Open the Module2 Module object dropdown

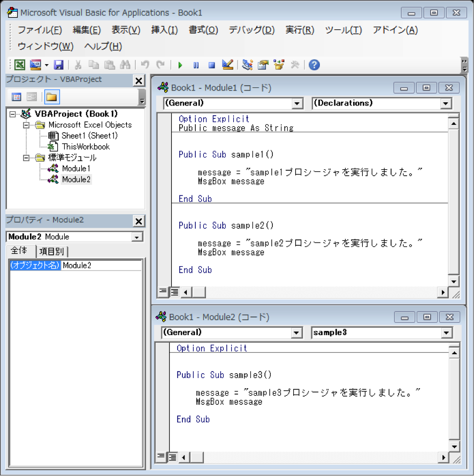click(x=137, y=237)
